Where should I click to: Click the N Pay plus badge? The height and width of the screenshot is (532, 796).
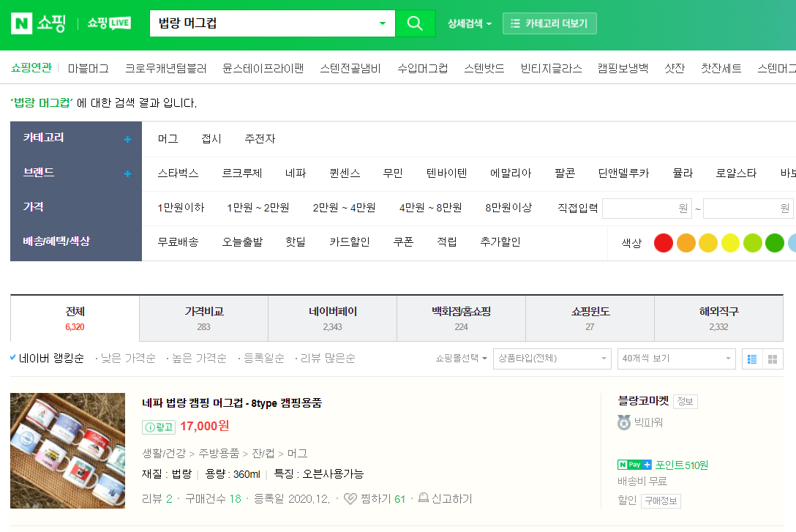coord(634,465)
